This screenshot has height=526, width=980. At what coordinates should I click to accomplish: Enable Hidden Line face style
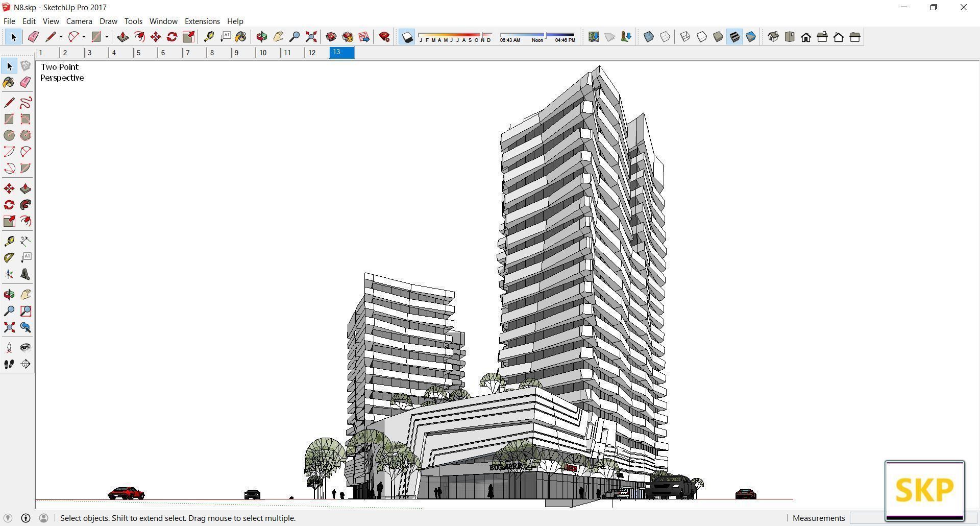click(x=702, y=37)
